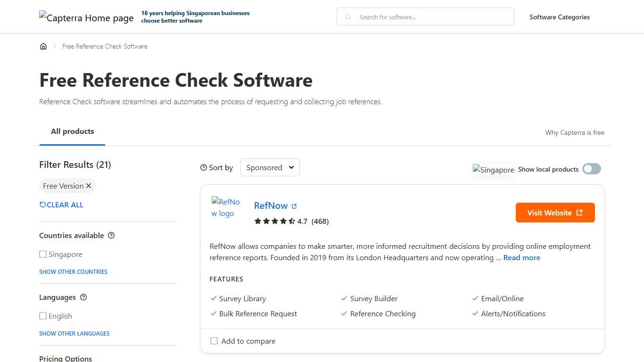Click Visit Website for RefNow
The width and height of the screenshot is (644, 362).
point(555,213)
